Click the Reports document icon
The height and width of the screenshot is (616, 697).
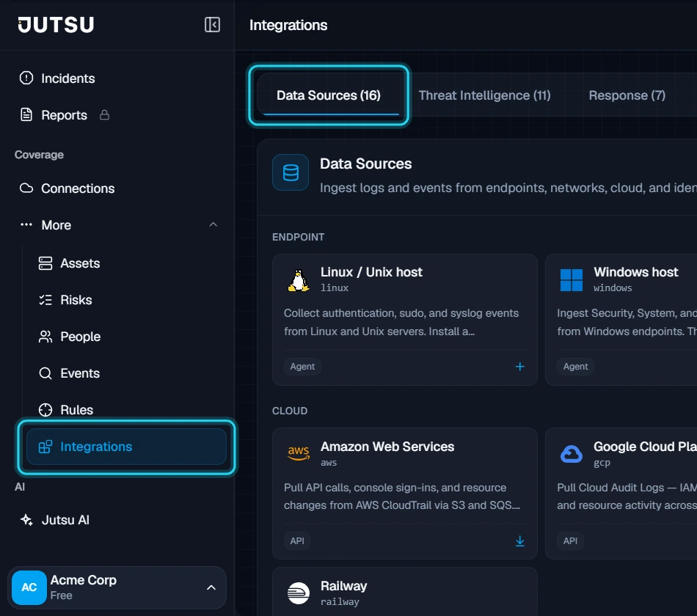click(26, 114)
